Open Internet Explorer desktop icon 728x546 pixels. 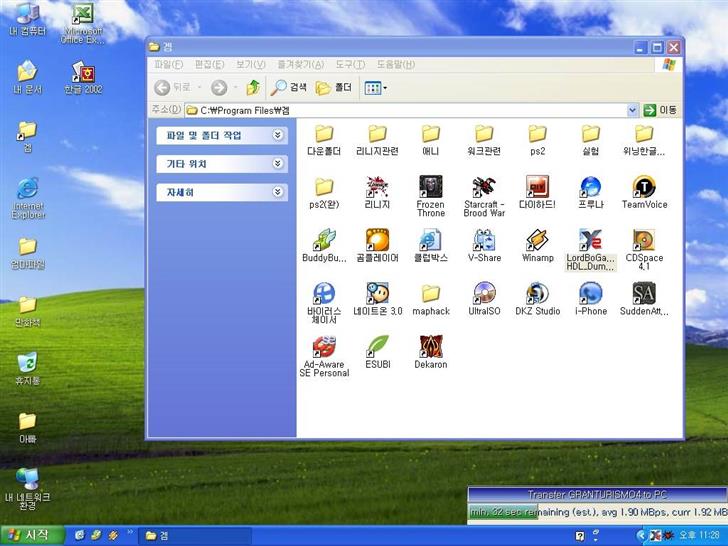(28, 198)
